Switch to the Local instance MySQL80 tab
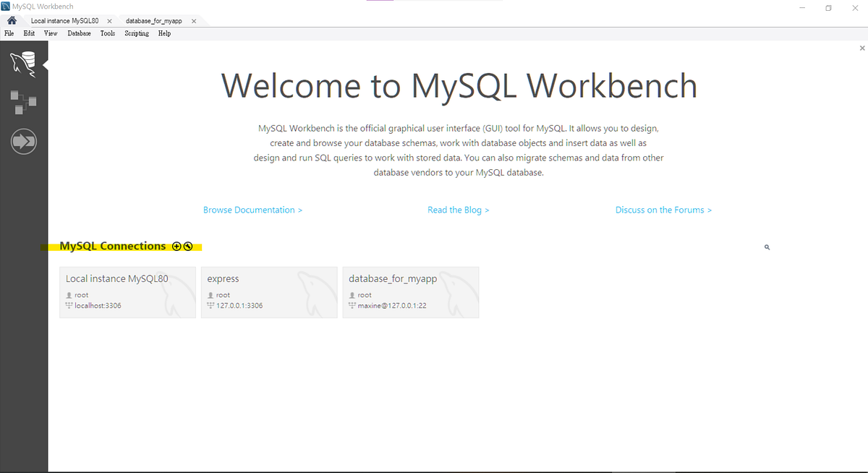Image resolution: width=868 pixels, height=473 pixels. [x=65, y=21]
